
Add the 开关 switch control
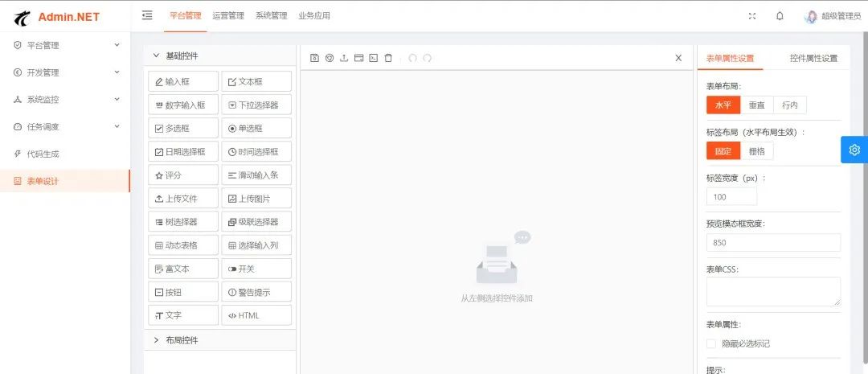[256, 268]
